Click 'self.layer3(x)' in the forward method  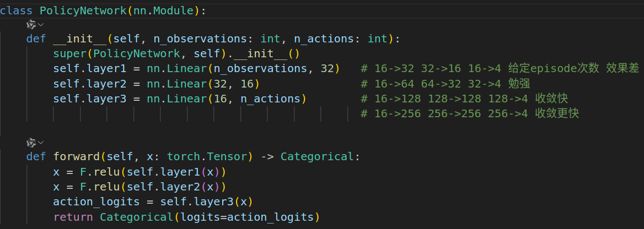point(207,201)
